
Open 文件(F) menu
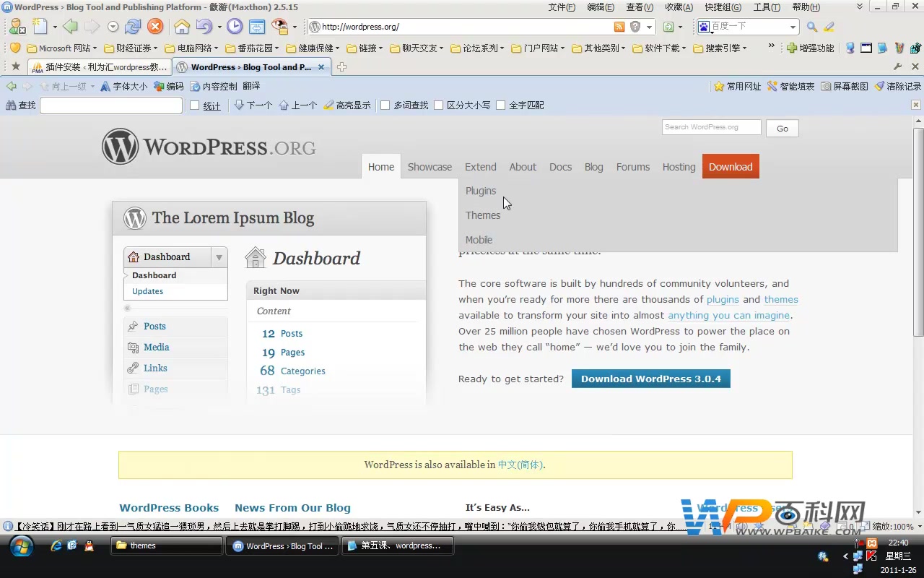point(562,7)
